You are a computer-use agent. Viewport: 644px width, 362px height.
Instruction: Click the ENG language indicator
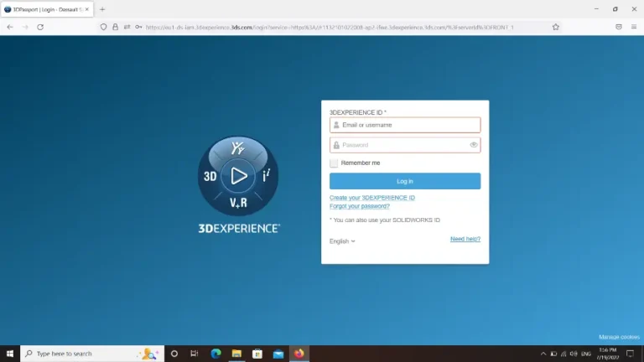(586, 354)
